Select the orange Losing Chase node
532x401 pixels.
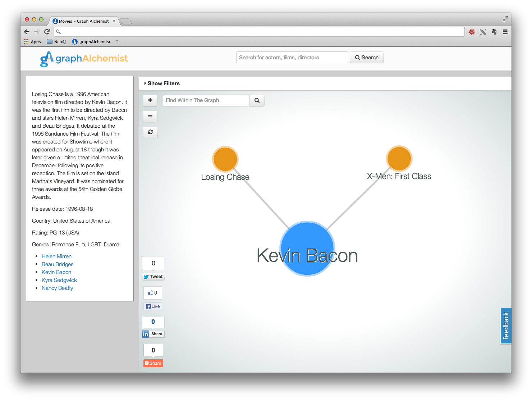click(x=225, y=159)
